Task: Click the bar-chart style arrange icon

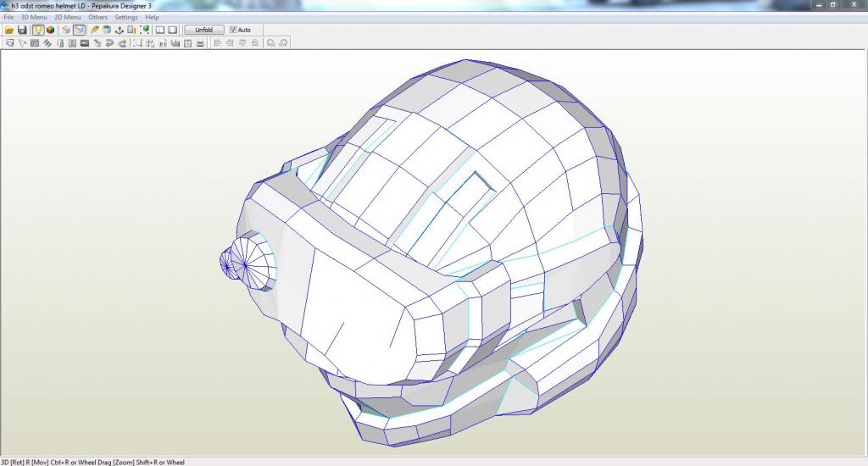Action: [x=175, y=43]
